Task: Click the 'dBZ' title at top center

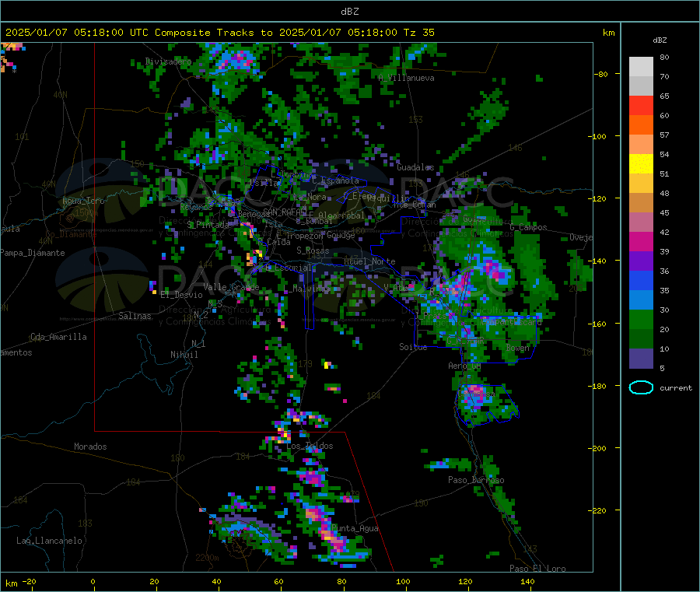Action: pyautogui.click(x=349, y=12)
